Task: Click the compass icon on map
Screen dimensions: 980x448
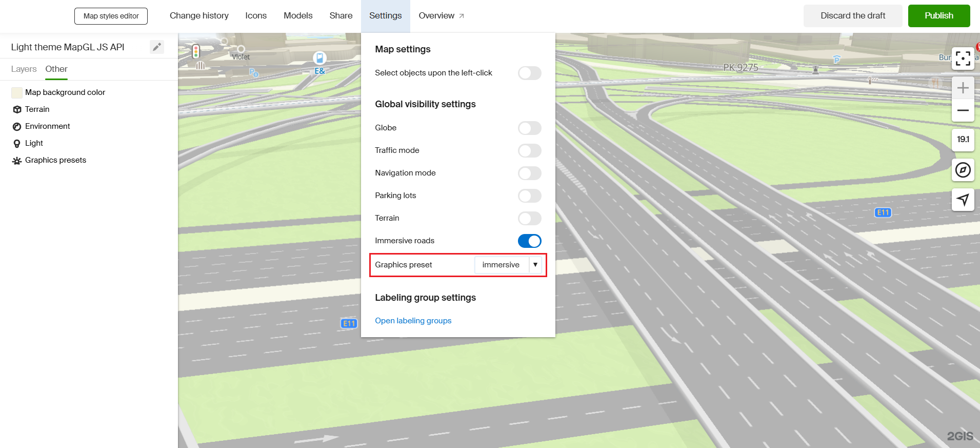Action: click(963, 170)
